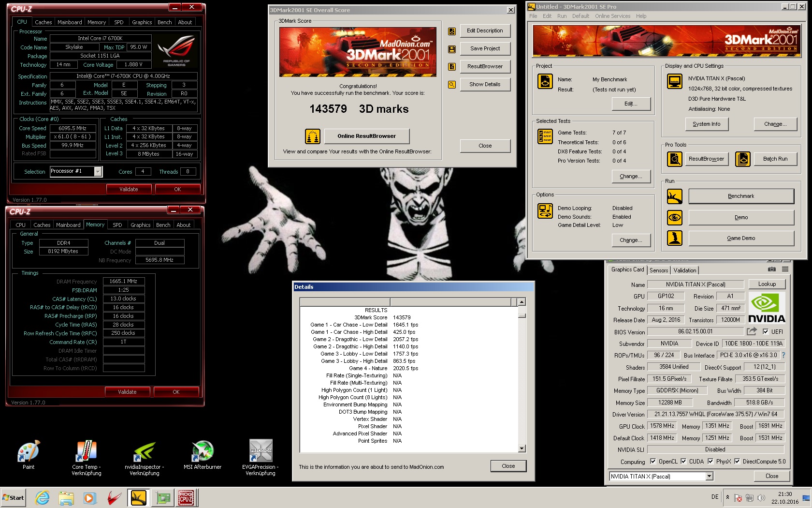Toggle the OpenCL checkbox
The height and width of the screenshot is (508, 812).
[653, 461]
